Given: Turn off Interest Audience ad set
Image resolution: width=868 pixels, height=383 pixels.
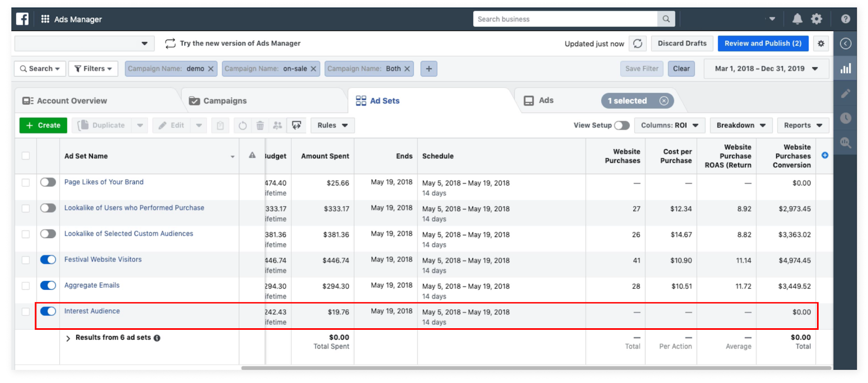Looking at the screenshot, I should tap(48, 311).
